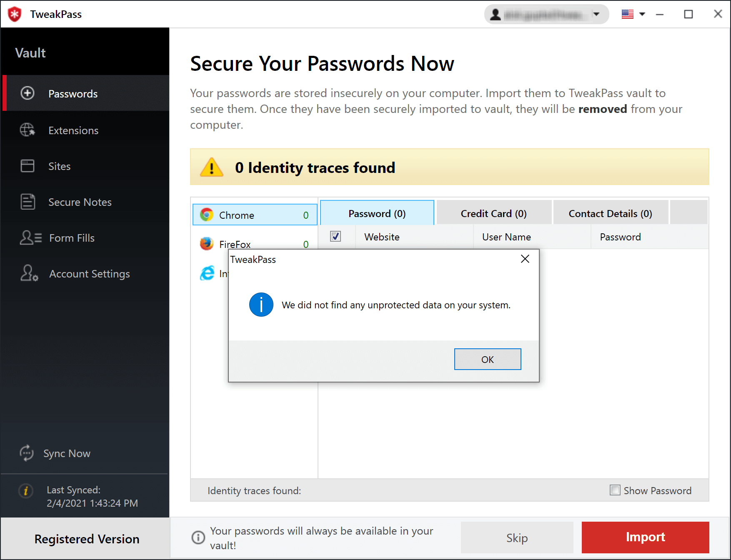Open the Extensions section
Viewport: 731px width, 560px height.
28,130
